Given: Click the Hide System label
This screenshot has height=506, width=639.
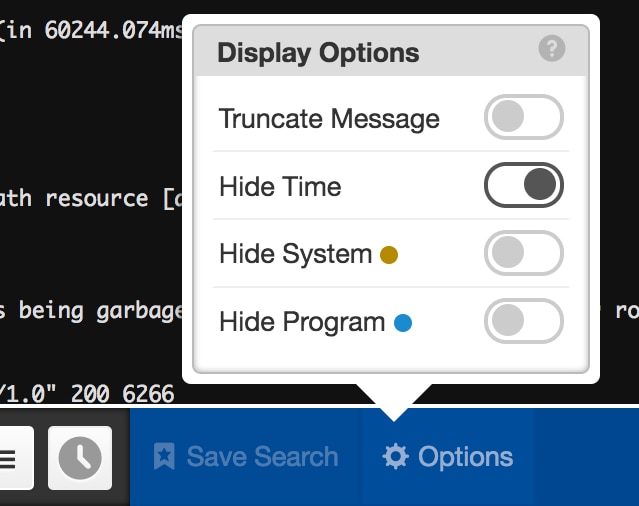Looking at the screenshot, I should (296, 254).
